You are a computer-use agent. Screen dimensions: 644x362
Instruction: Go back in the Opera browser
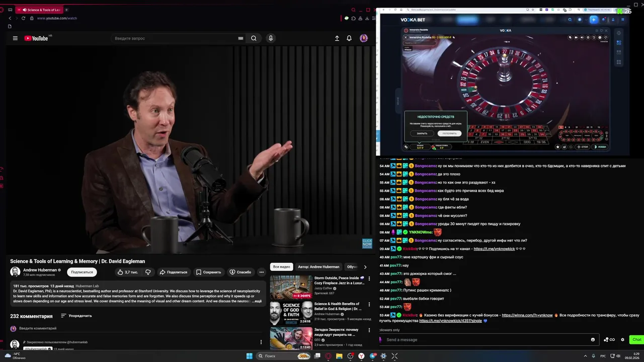click(x=10, y=18)
